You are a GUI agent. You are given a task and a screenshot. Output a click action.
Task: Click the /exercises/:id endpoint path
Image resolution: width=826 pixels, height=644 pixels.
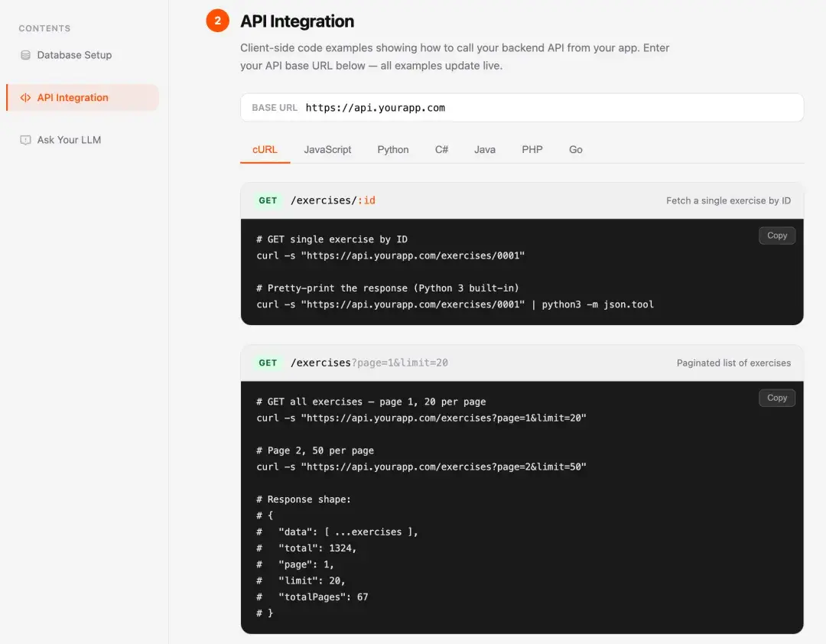[x=333, y=200]
